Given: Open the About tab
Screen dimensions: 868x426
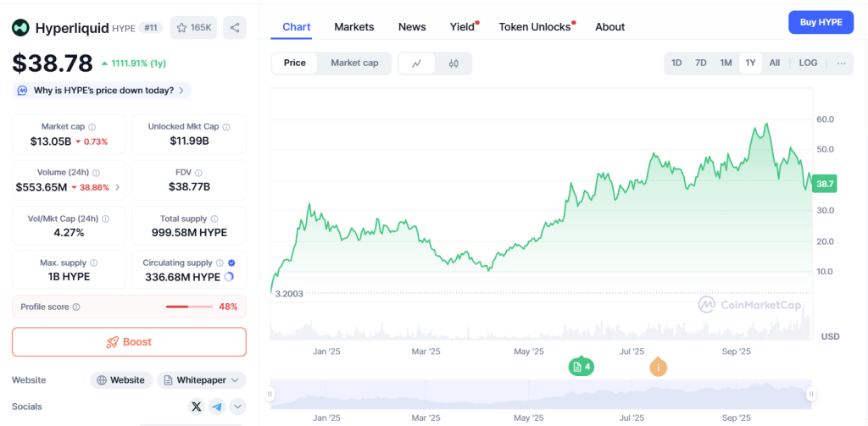Looking at the screenshot, I should (x=610, y=26).
